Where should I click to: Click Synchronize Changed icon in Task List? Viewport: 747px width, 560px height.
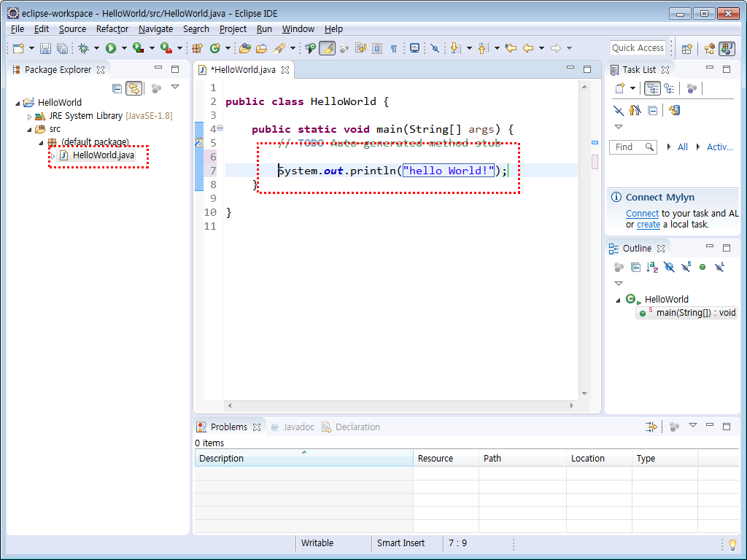pyautogui.click(x=674, y=111)
